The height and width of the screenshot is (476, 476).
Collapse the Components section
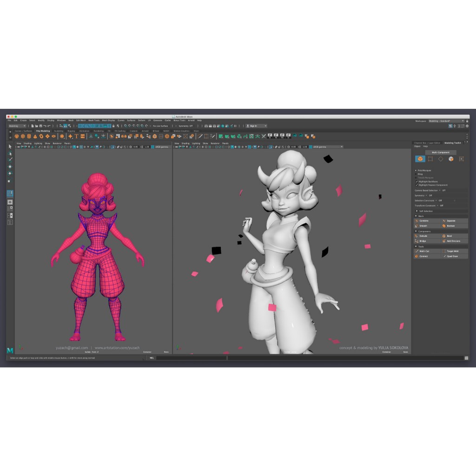[416, 231]
